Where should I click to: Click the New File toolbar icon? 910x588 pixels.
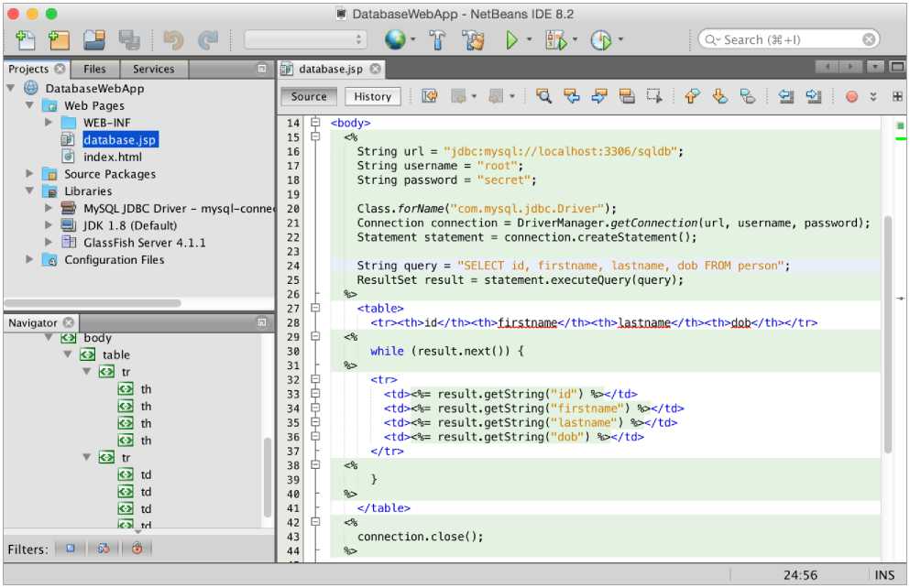26,40
